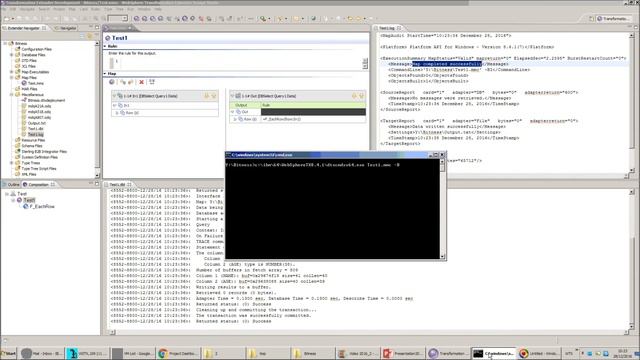This screenshot has width=640, height=360.
Task: Open the Window menu
Action: pyautogui.click(x=143, y=9)
